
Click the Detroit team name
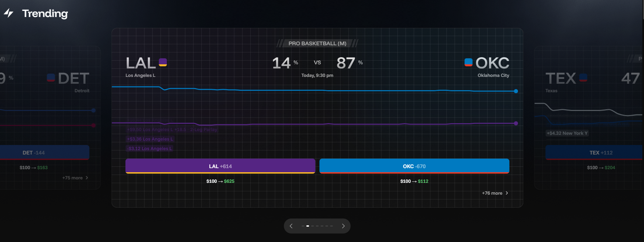click(82, 91)
